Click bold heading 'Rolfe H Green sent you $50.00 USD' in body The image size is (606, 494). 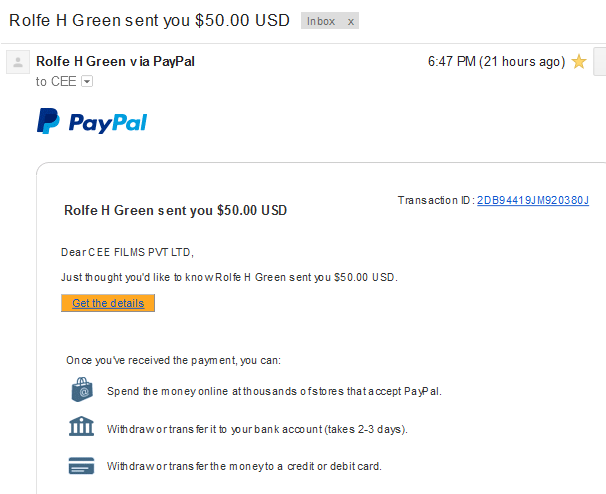[175, 210]
